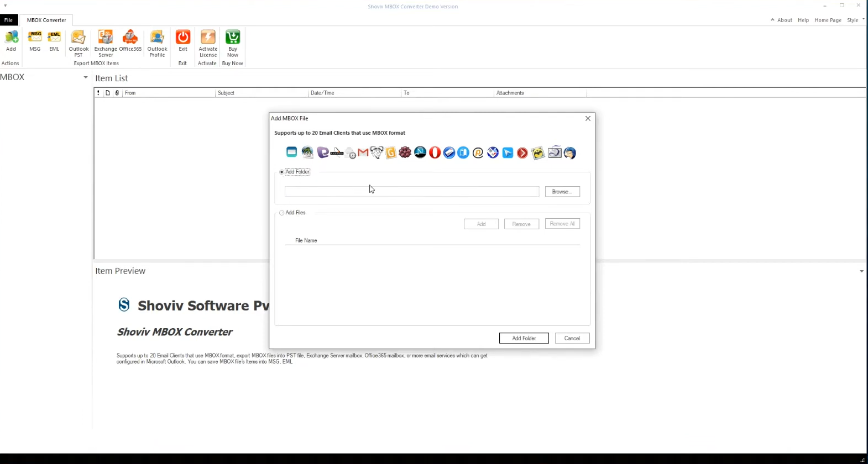
Task: Open the Item Preview pane dropdown arrow
Action: point(861,271)
